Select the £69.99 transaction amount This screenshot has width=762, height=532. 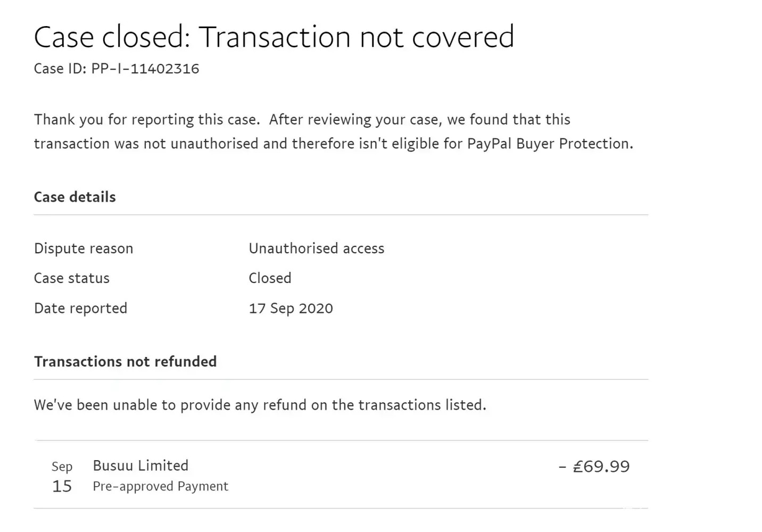(594, 467)
